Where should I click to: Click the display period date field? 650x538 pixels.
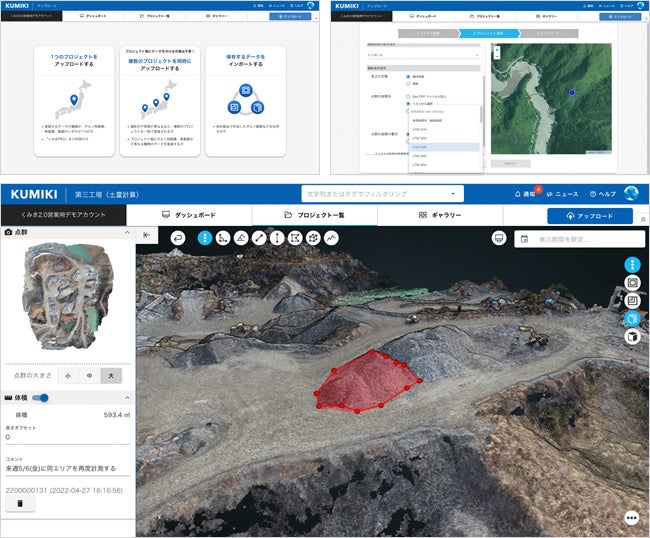tap(579, 239)
